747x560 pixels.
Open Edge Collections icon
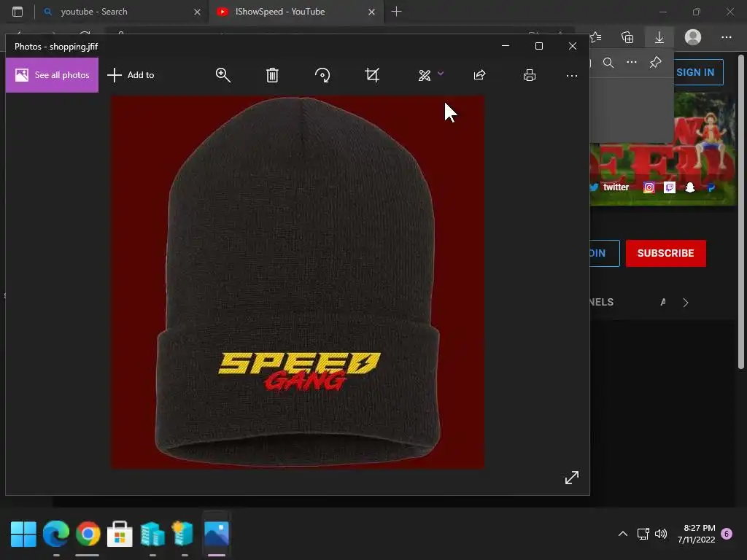[627, 37]
